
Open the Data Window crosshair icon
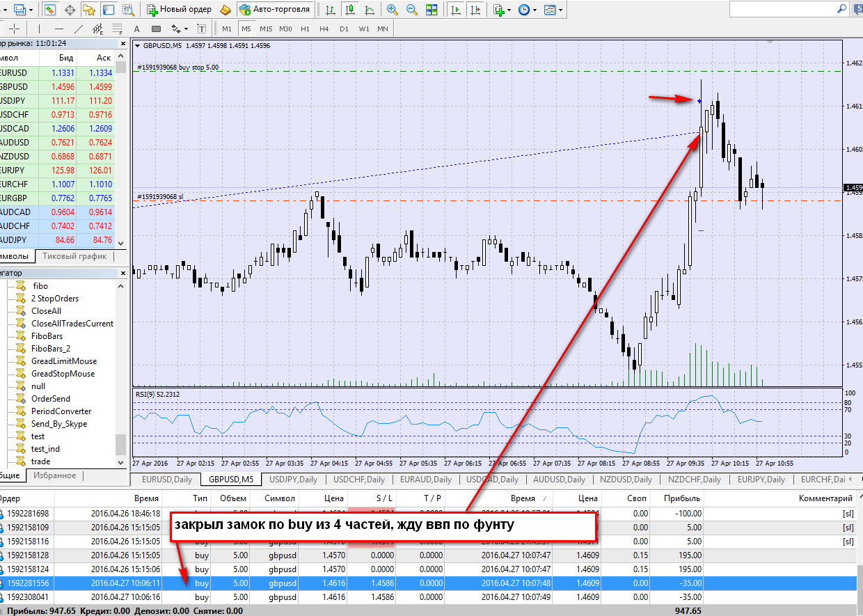pyautogui.click(x=70, y=10)
